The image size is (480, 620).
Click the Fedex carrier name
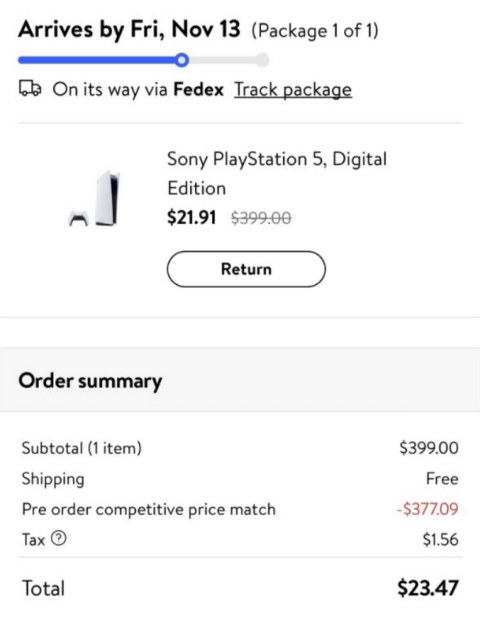point(198,89)
